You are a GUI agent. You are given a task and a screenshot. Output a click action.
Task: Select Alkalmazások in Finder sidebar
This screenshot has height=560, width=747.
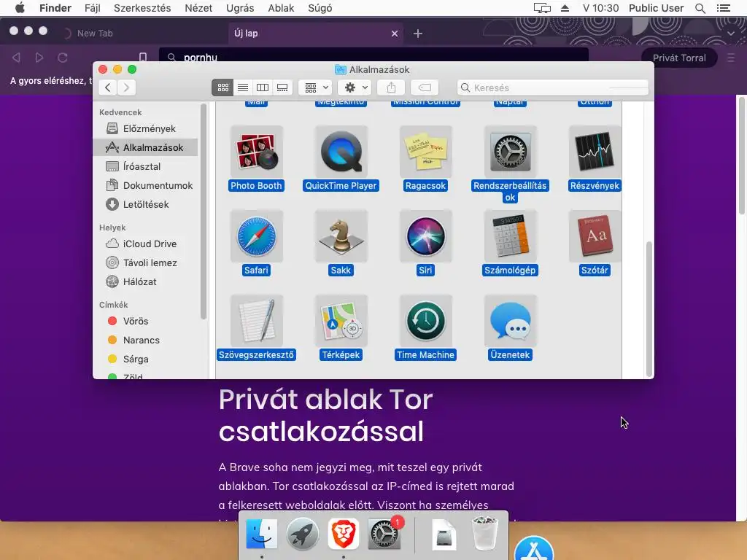[x=146, y=147]
